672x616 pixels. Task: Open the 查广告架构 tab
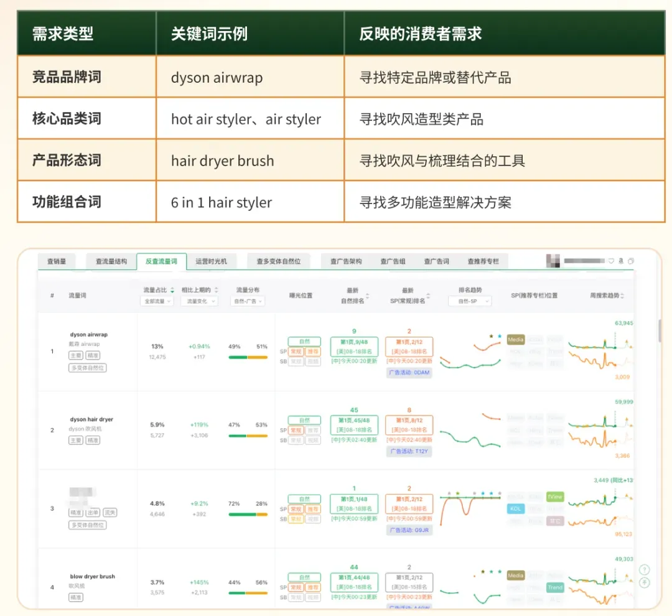tap(346, 261)
